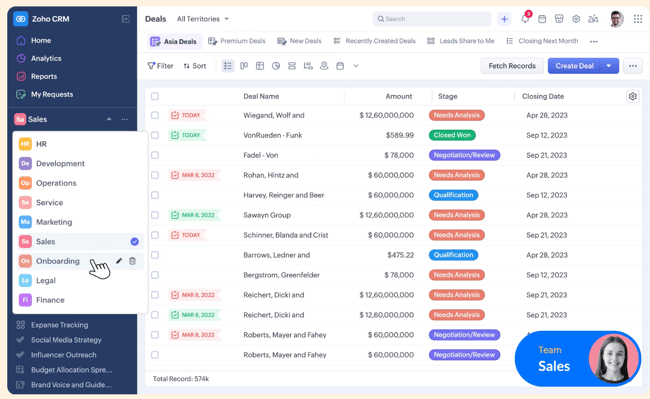Open the settings gear in top bar
The image size is (650, 399).
point(576,19)
